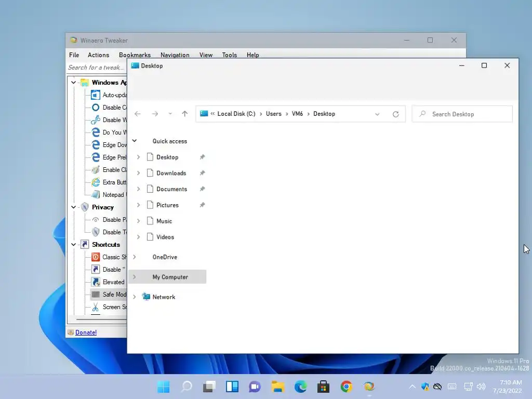Viewport: 532px width, 399px height.
Task: Click the pin icon beside Desktop
Action: click(202, 157)
